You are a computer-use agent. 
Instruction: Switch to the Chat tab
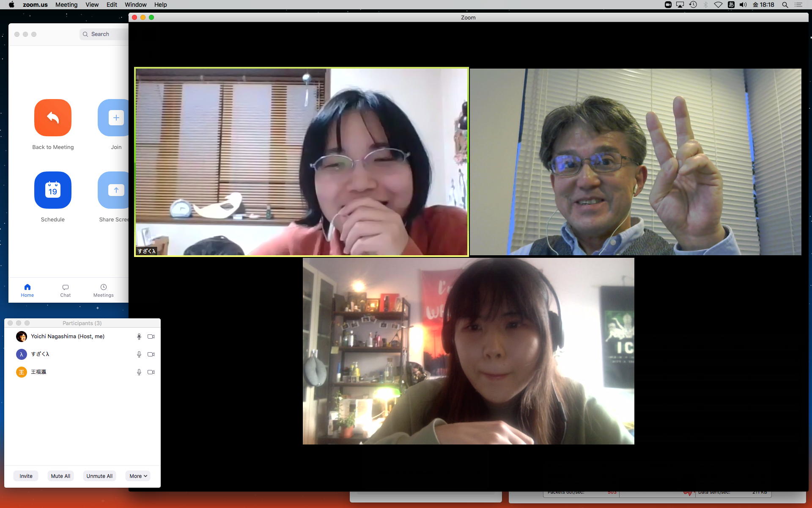coord(66,290)
